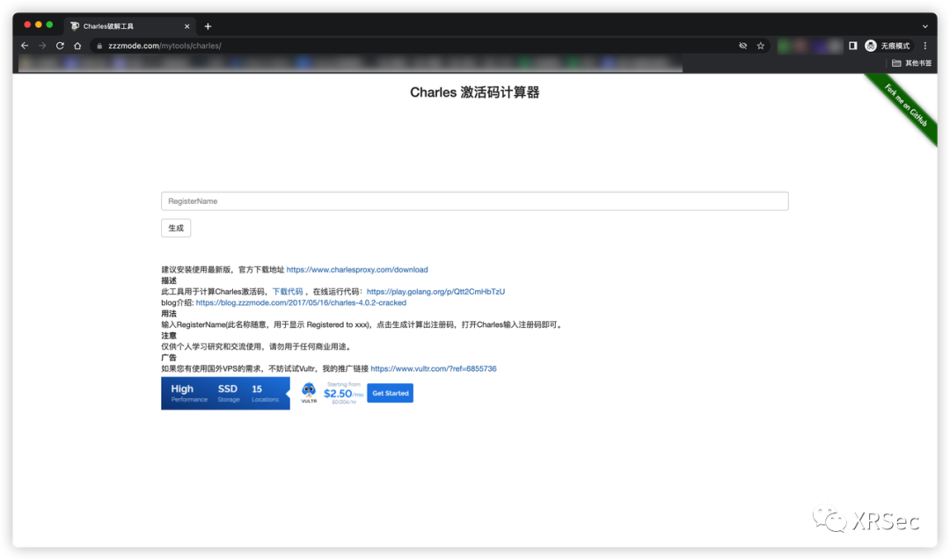The height and width of the screenshot is (560, 950).
Task: Click the macOS yellow minimize button
Action: [38, 25]
